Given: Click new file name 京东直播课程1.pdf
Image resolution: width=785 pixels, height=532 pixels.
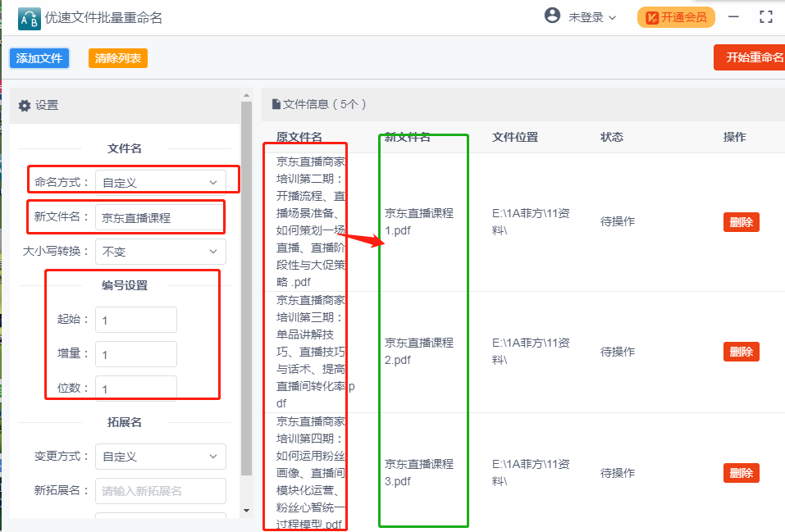Looking at the screenshot, I should click(x=419, y=221).
